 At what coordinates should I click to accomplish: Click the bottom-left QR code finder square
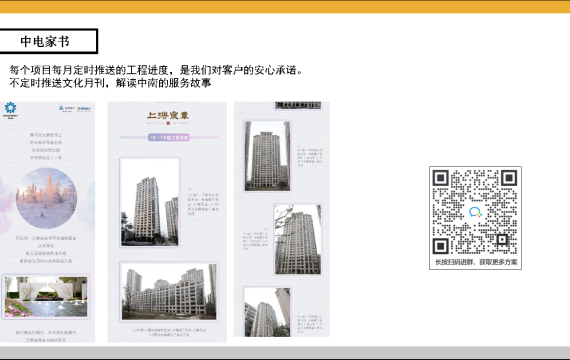[441, 246]
